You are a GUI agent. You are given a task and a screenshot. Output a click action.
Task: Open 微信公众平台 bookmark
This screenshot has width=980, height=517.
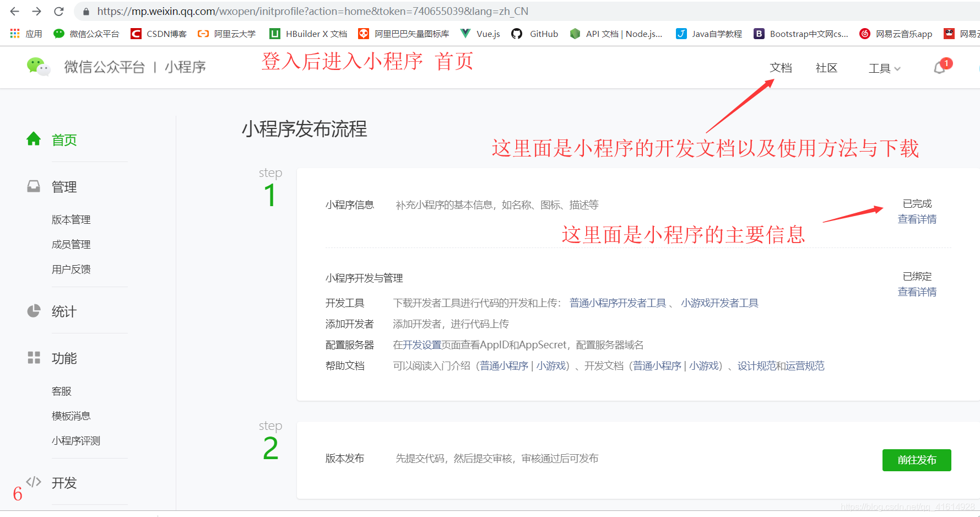point(86,34)
